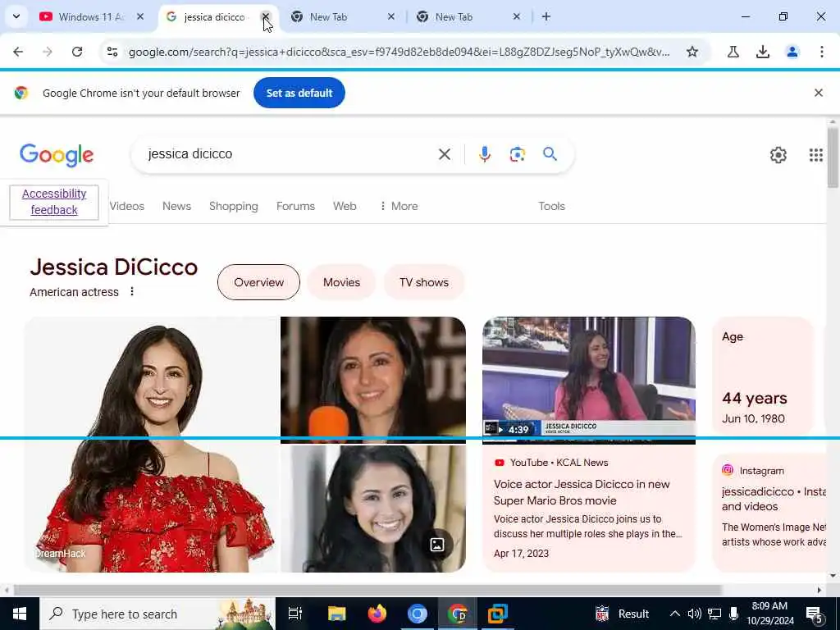Open the clock showing 8:09 AM
This screenshot has height=630, width=840.
click(x=769, y=614)
